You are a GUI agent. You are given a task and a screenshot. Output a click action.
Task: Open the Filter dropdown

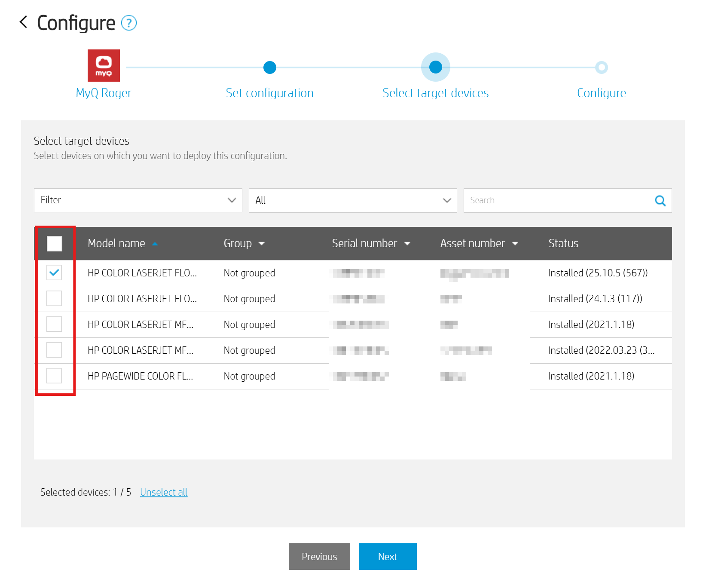click(x=138, y=200)
